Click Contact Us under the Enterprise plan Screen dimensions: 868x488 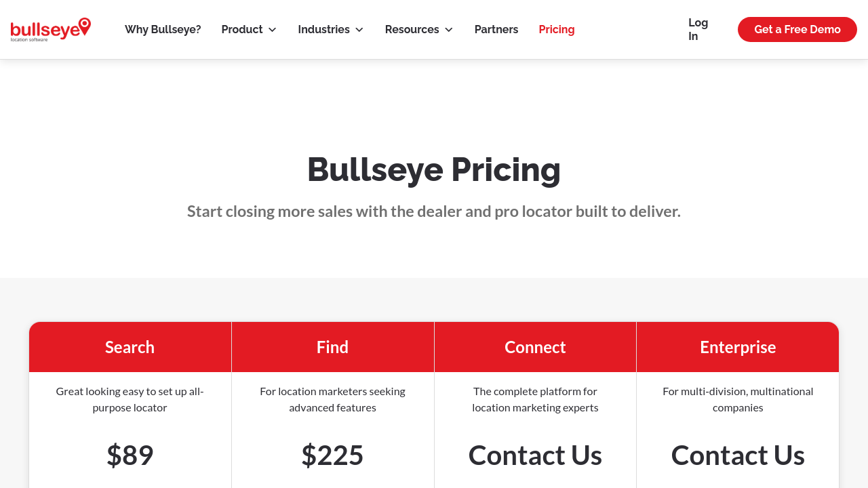(738, 455)
